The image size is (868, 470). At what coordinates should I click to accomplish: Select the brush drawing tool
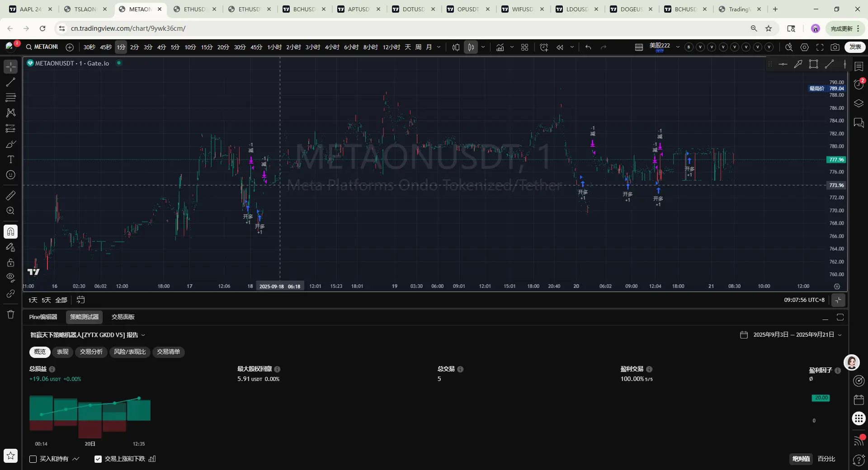pyautogui.click(x=11, y=144)
